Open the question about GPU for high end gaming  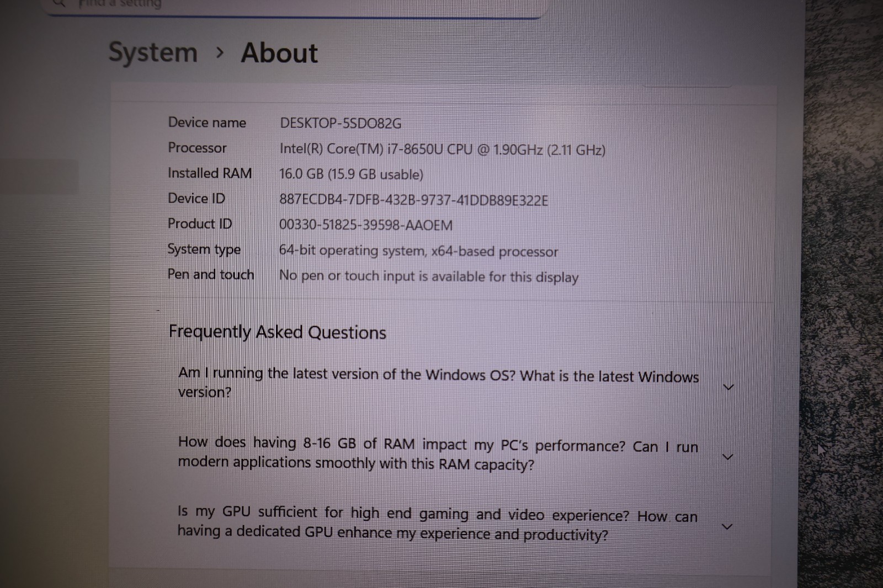[437, 524]
